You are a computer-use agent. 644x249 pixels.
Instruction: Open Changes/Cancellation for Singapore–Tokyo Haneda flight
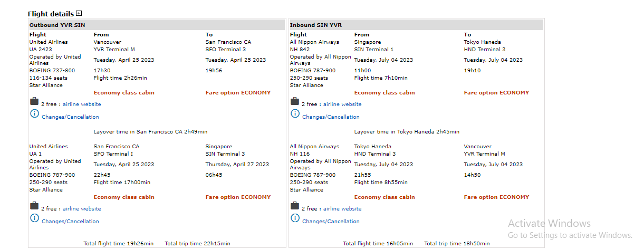click(331, 117)
